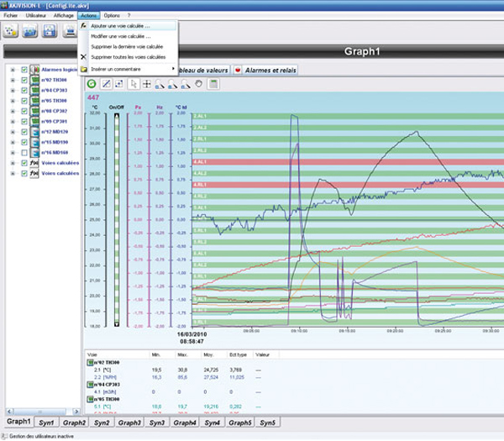The image size is (504, 441).
Task: Click the n°02 TH300 device icon in tree
Action: [34, 80]
